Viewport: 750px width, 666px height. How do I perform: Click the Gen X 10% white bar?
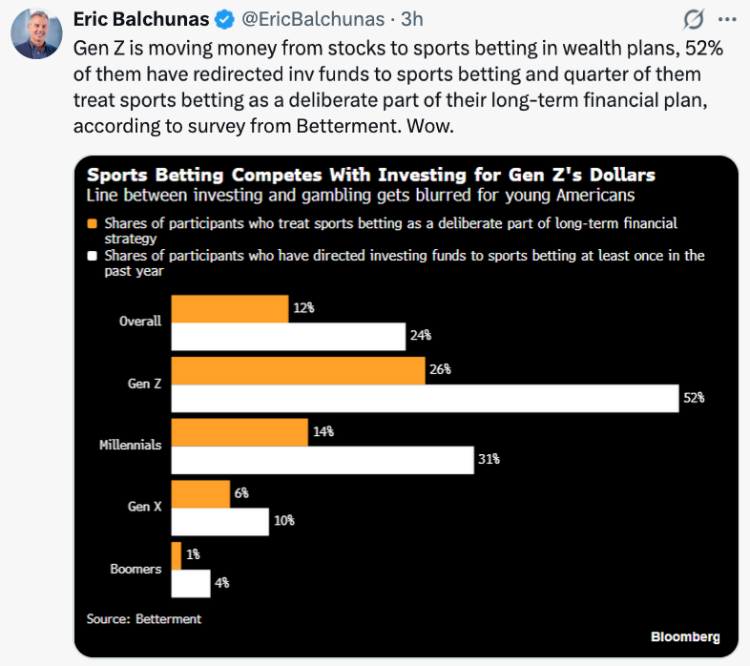point(220,522)
